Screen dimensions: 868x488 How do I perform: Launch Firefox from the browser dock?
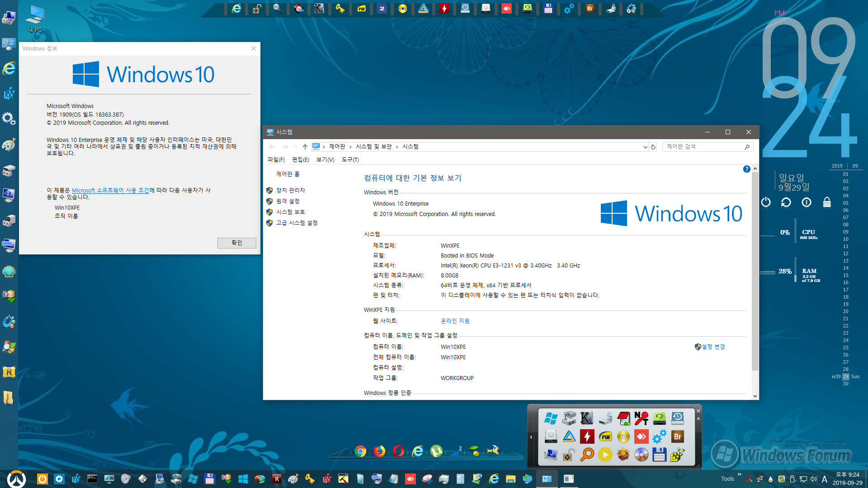[379, 451]
